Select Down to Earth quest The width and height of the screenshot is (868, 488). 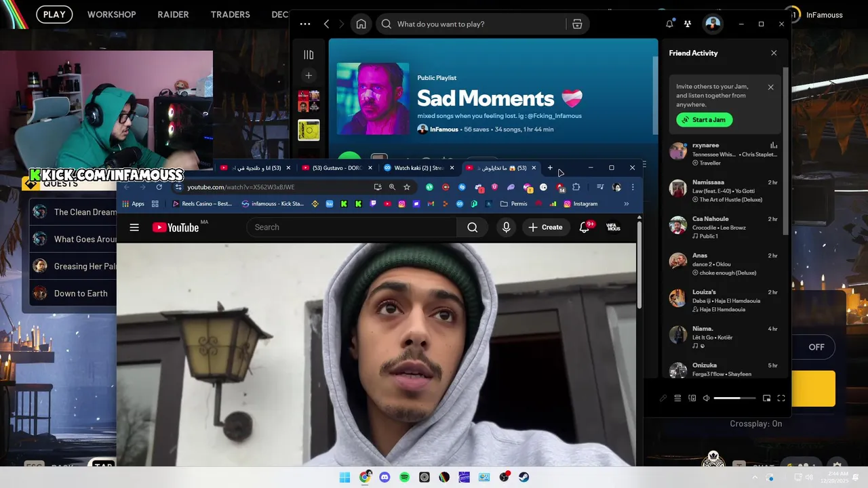click(73, 293)
